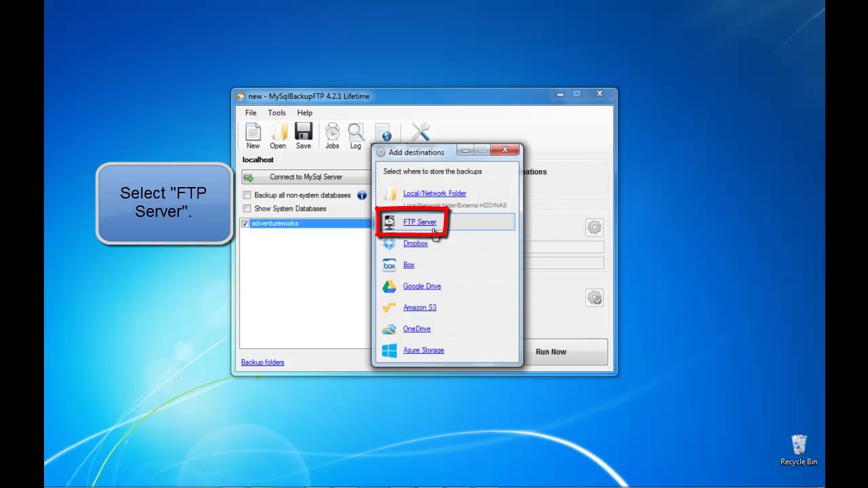Screen dimensions: 868x488
Task: Choose the OneDrive destination link
Action: tap(416, 329)
